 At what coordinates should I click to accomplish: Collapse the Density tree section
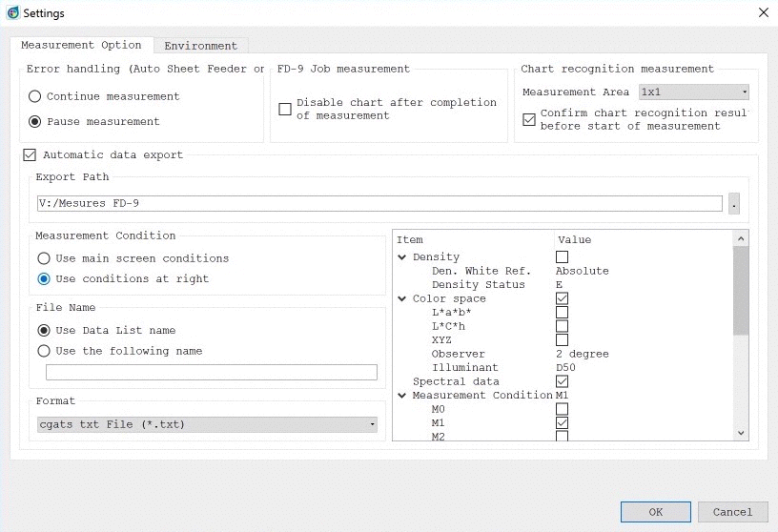pos(402,257)
